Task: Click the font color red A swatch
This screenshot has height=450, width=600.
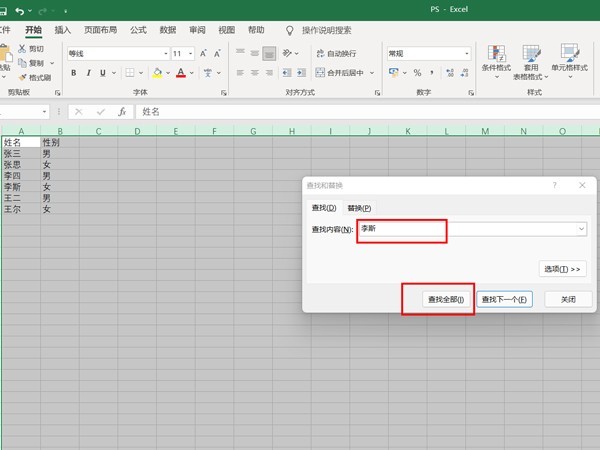Action: pos(181,73)
